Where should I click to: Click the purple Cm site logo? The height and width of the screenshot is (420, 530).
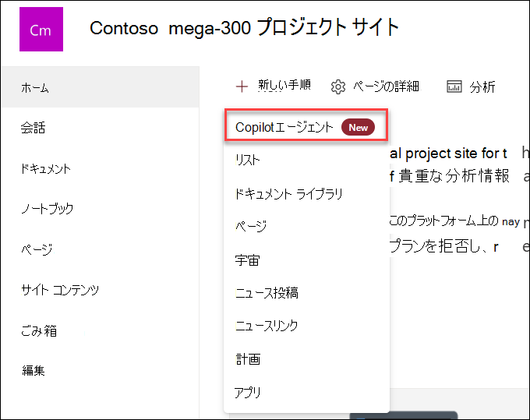(x=41, y=29)
